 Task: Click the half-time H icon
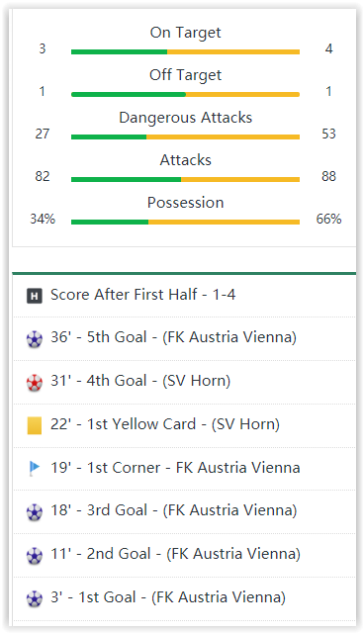35,296
